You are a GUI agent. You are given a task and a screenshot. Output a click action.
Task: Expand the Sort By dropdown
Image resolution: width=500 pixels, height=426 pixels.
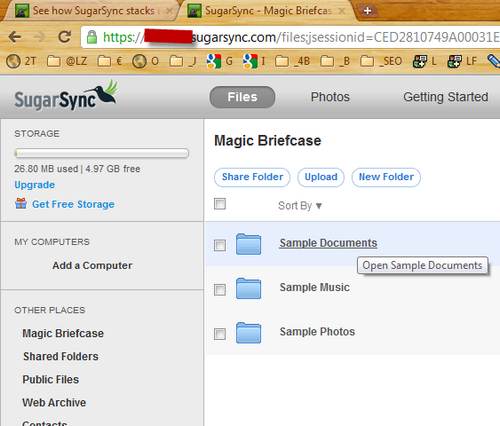pyautogui.click(x=300, y=206)
